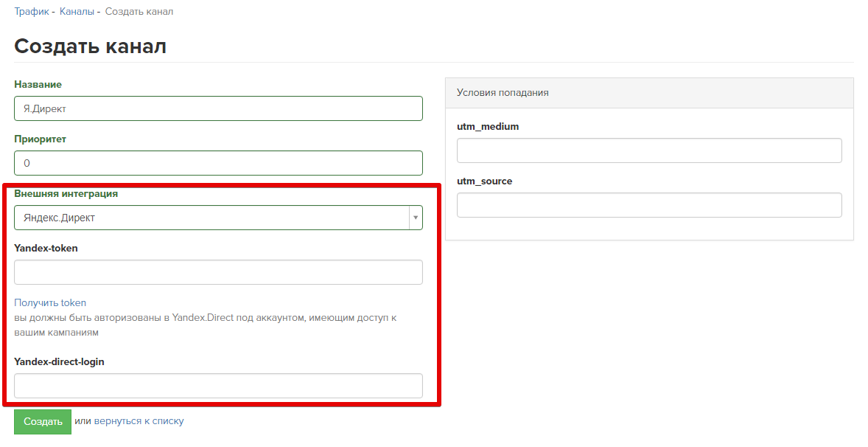Click the utm_medium label
868x447 pixels.
point(488,127)
